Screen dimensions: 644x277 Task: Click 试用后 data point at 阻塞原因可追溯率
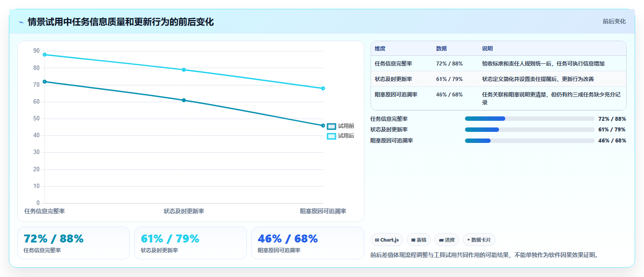pos(323,88)
